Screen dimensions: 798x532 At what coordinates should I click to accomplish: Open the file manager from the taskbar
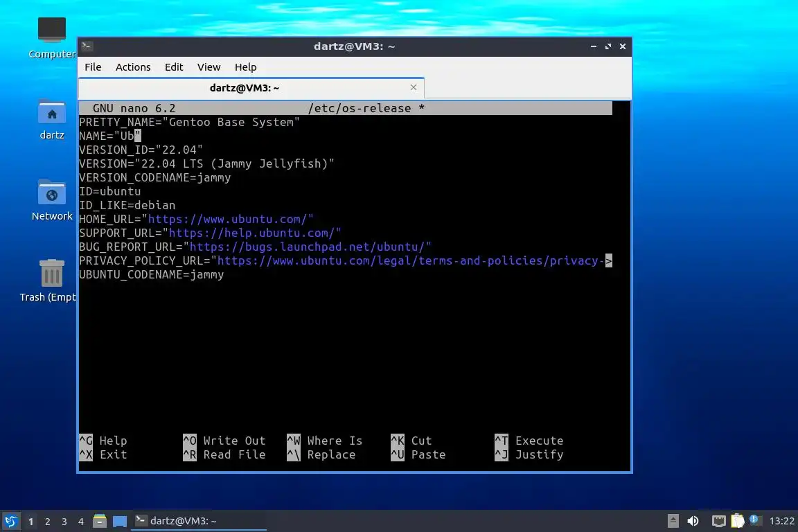click(x=100, y=521)
